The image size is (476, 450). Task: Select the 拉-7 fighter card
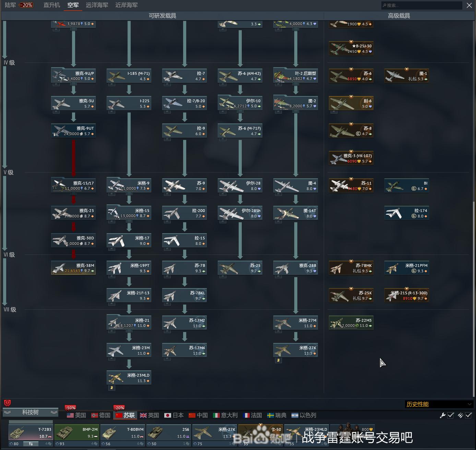185,75
